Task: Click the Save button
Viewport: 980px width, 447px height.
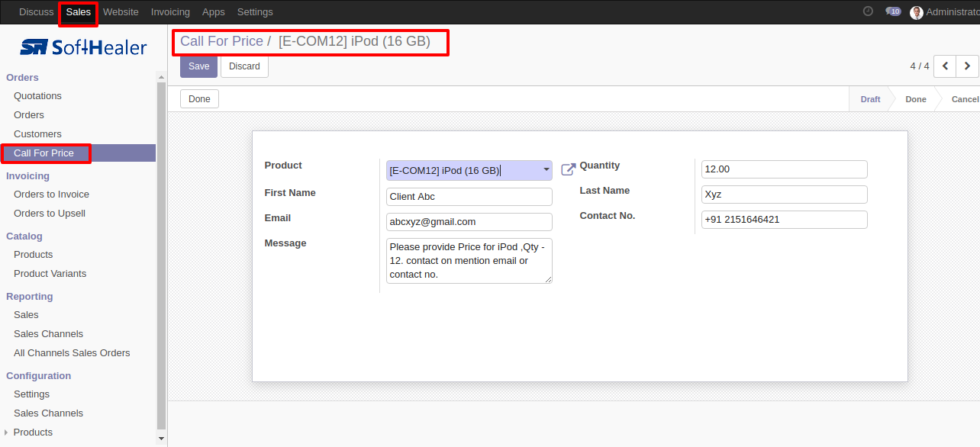Action: point(198,66)
